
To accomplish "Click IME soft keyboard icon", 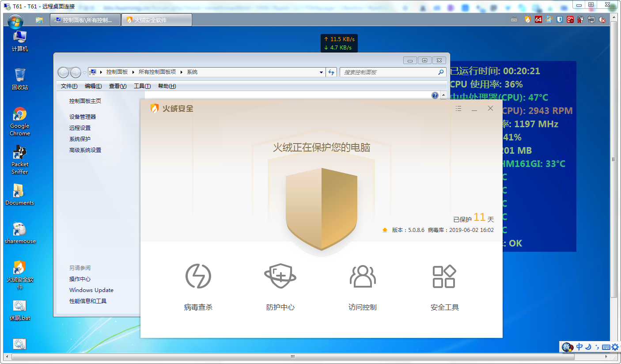I will pos(606,347).
